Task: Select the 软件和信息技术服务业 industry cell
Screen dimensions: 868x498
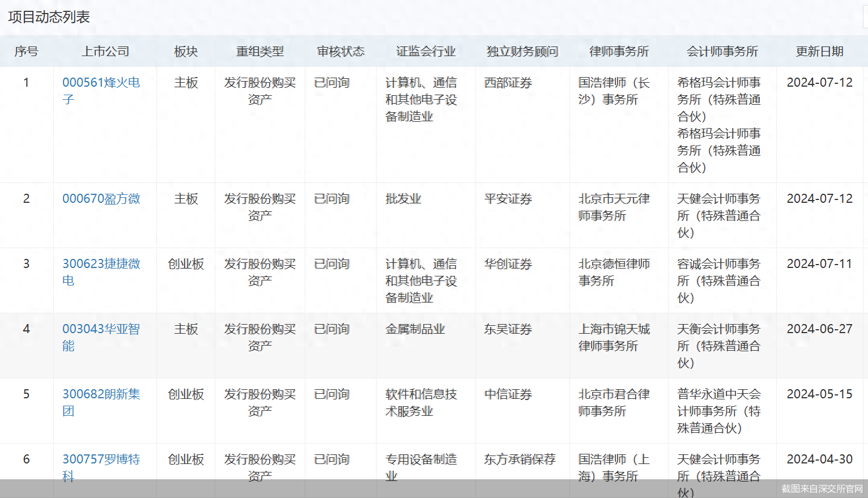Action: pos(421,402)
